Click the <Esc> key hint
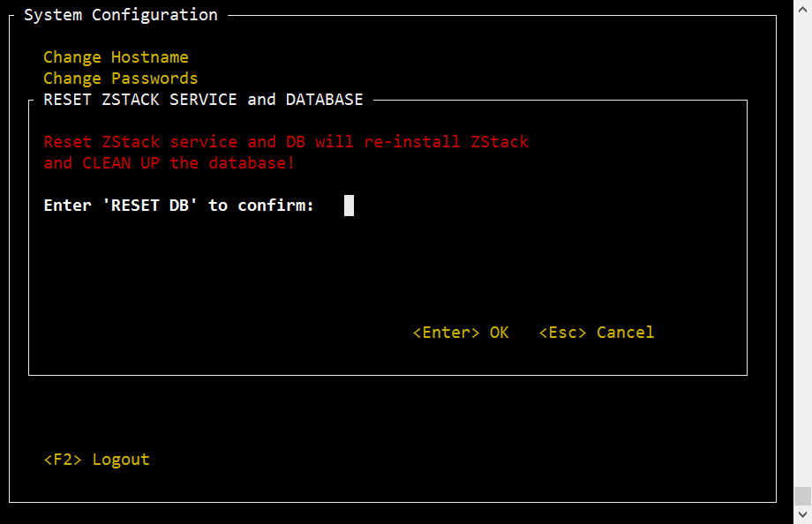Screen dimensions: 812x524 coord(562,333)
